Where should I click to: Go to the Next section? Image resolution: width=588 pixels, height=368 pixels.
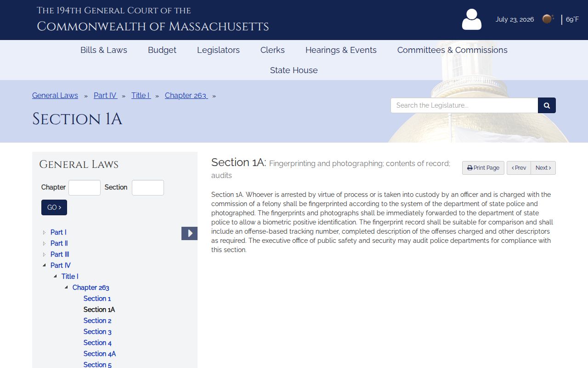pyautogui.click(x=543, y=168)
